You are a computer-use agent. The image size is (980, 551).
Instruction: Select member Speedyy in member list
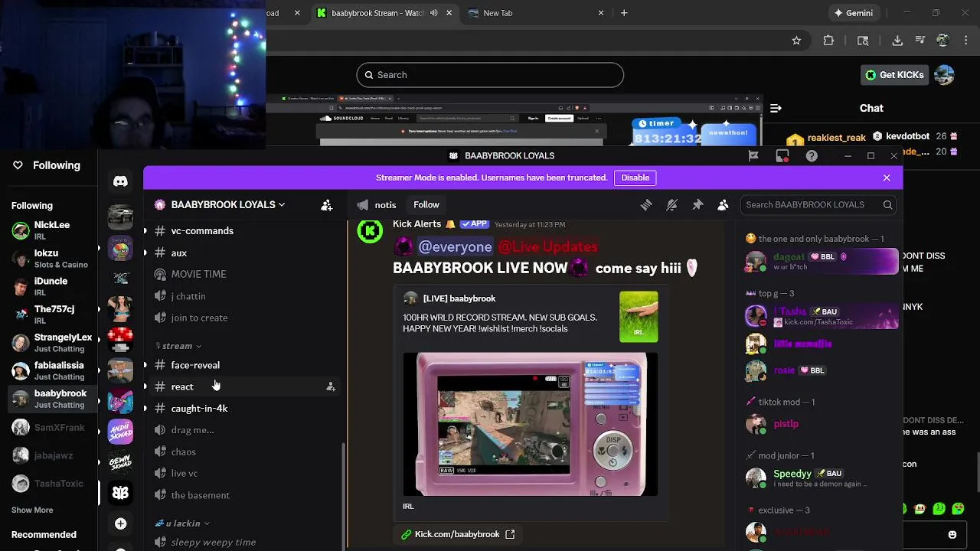[x=821, y=478]
